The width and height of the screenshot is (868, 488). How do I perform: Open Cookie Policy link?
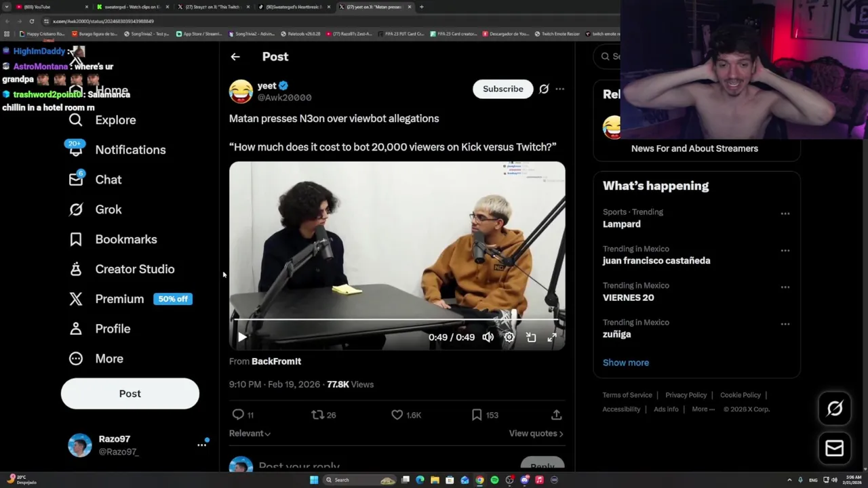tap(741, 395)
